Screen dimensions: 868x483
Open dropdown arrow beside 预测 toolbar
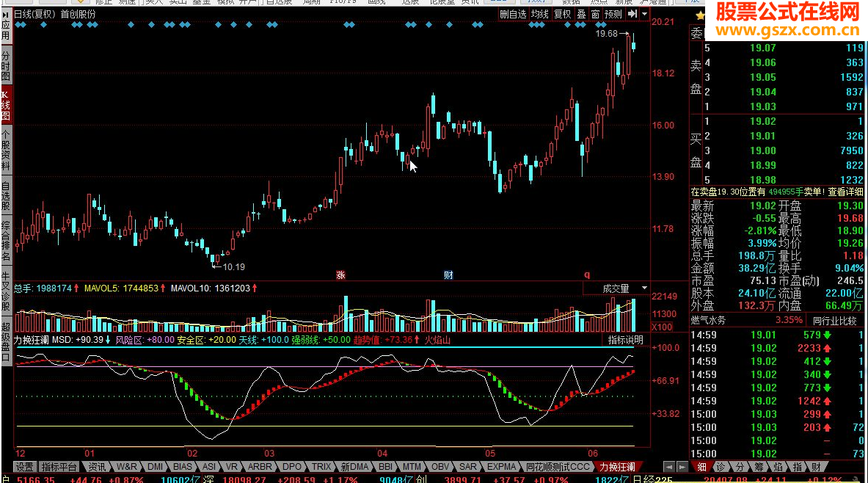(x=644, y=14)
